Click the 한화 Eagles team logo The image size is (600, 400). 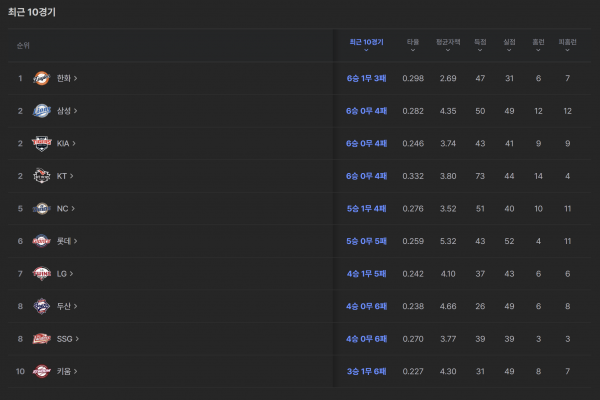[41, 78]
